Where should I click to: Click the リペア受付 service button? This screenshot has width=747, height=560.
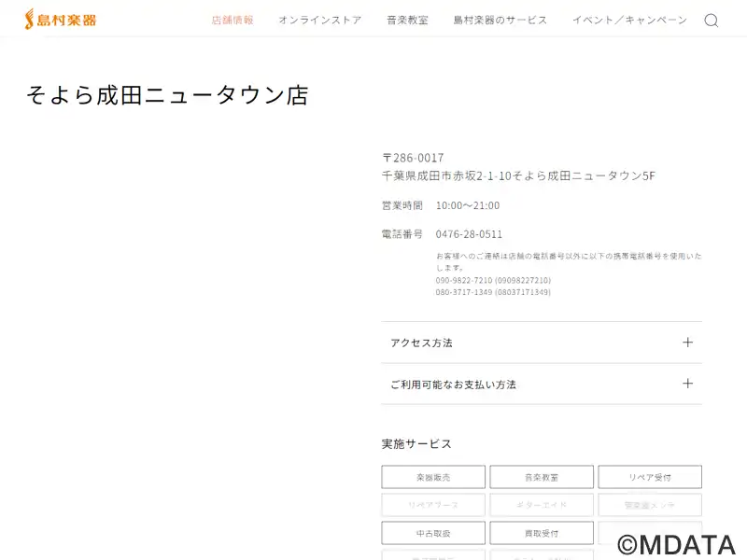click(x=650, y=477)
